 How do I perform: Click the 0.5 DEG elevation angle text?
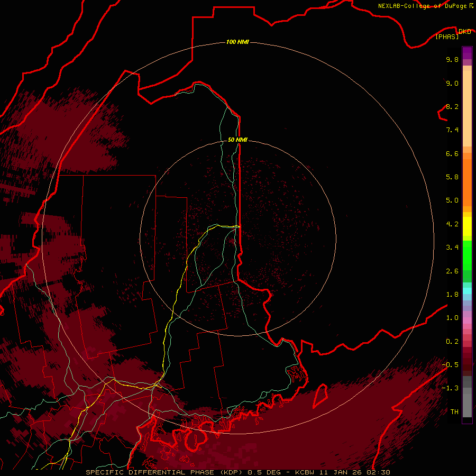264,472
